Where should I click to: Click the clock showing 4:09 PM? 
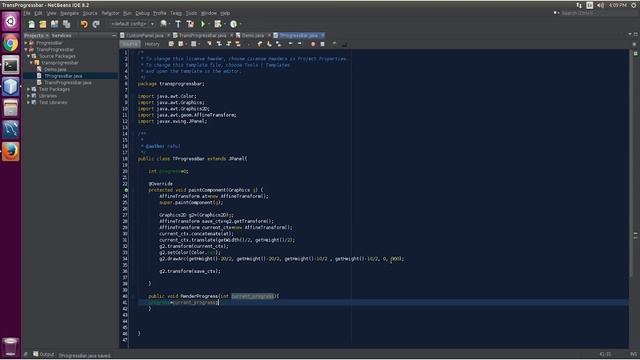point(617,5)
